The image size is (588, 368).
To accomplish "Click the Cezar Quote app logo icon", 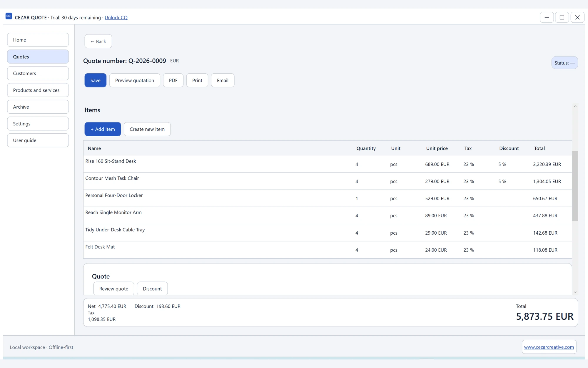I will [x=9, y=16].
